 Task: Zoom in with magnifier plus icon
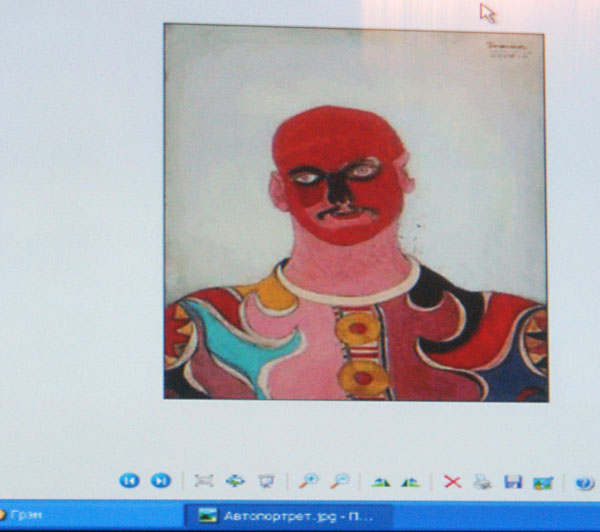pos(309,481)
